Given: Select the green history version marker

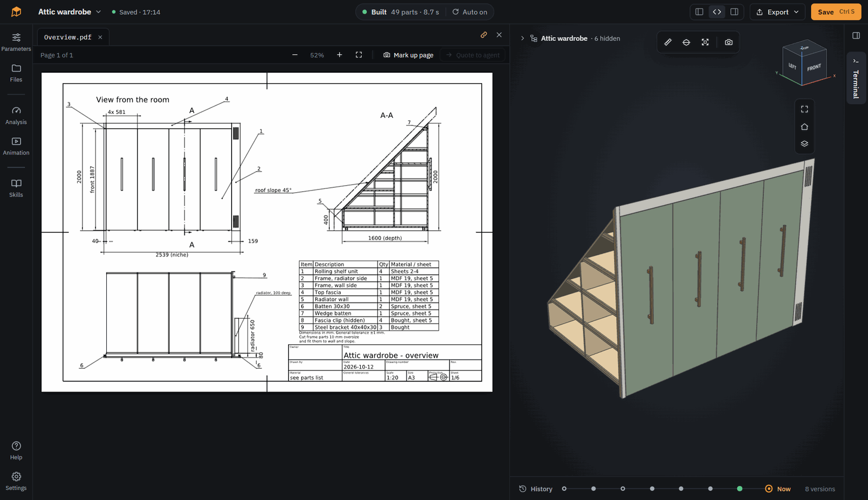Looking at the screenshot, I should tap(739, 489).
